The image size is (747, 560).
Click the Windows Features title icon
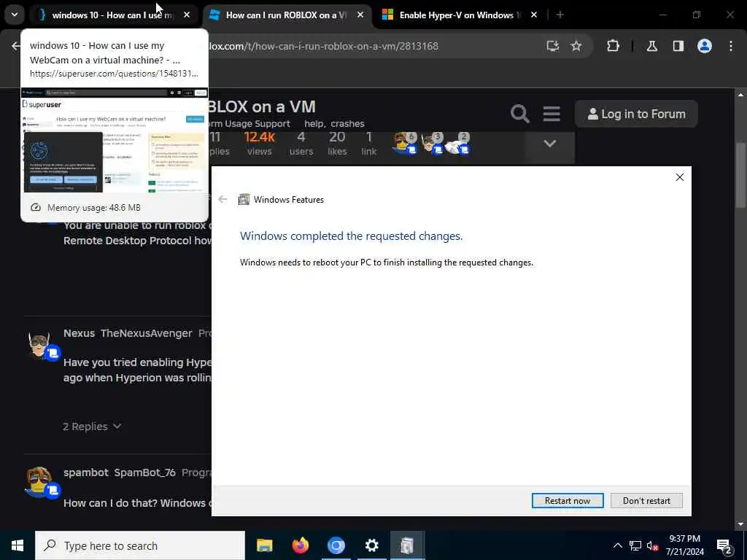tap(244, 200)
